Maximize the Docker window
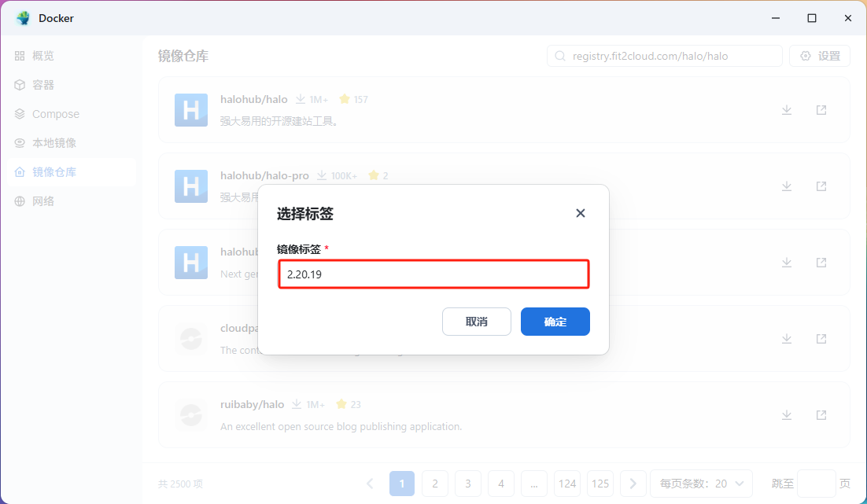Screen dimensions: 867x504 (812, 18)
